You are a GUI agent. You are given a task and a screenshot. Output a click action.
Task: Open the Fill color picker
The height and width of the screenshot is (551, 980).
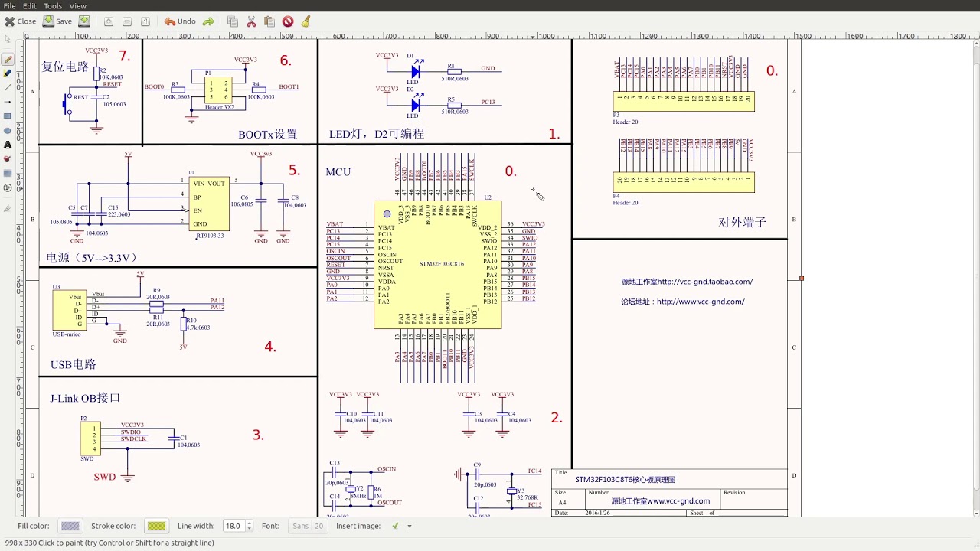[x=70, y=526]
